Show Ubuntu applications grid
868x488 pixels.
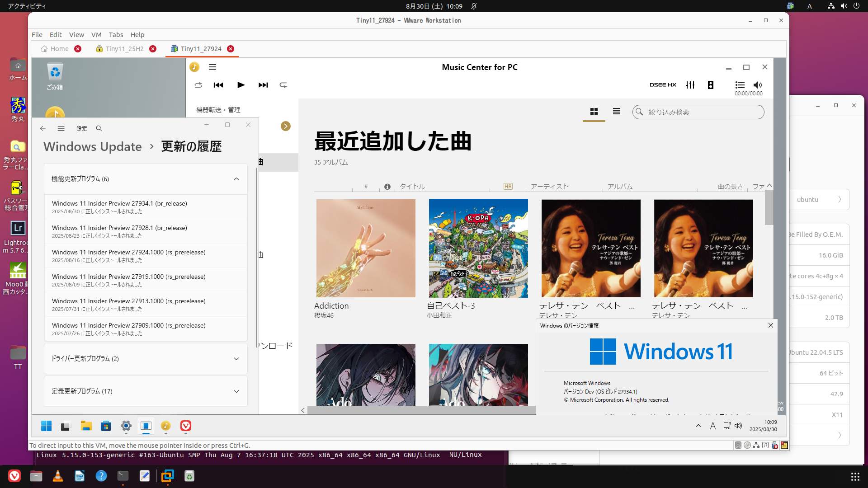coord(855,476)
